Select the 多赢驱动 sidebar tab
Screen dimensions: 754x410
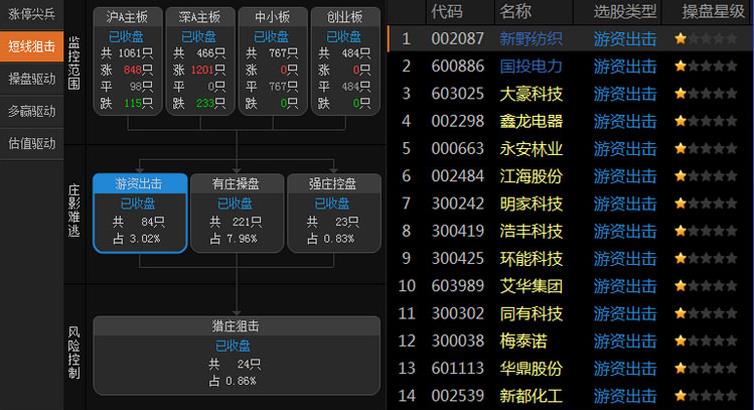[x=32, y=111]
